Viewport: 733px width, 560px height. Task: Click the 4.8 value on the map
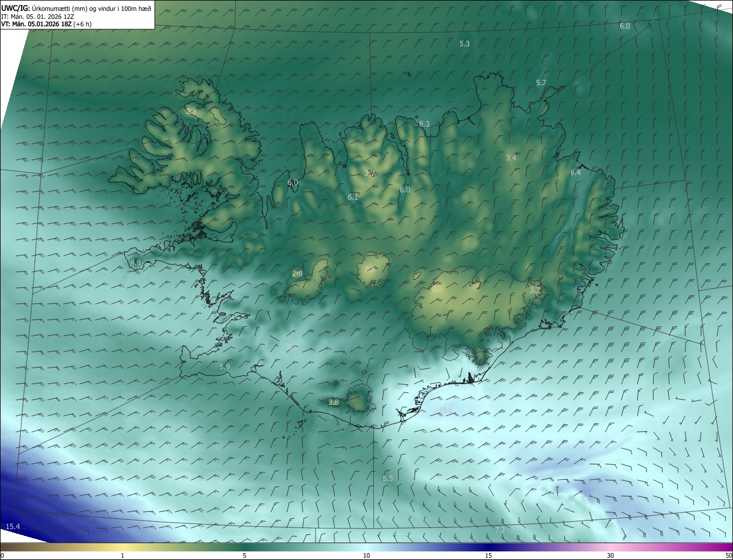136,262
